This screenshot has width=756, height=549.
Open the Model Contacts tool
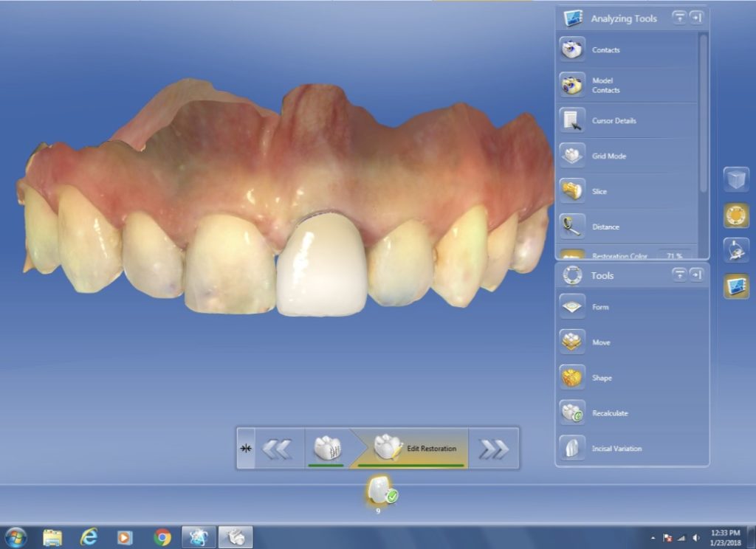(572, 85)
